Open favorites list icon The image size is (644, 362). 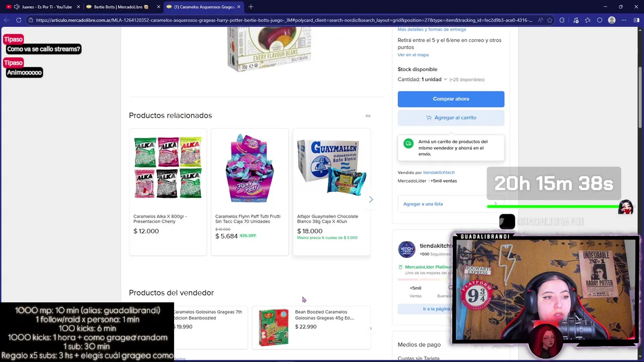pyautogui.click(x=588, y=20)
